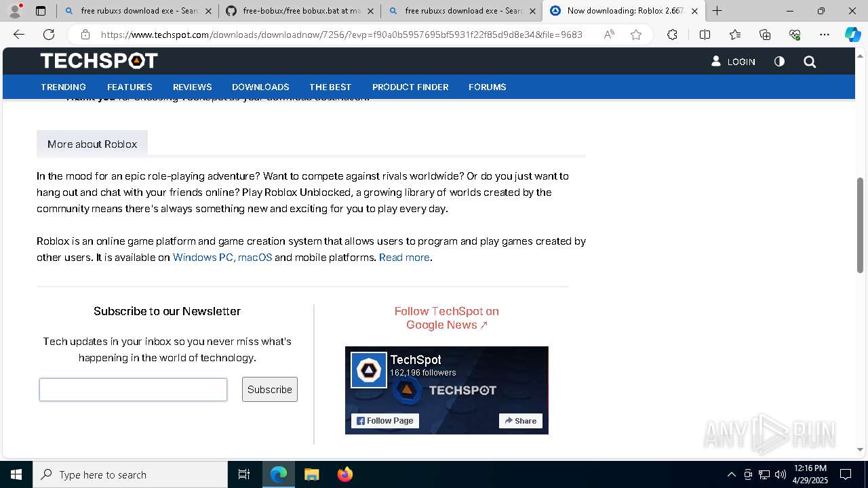The width and height of the screenshot is (868, 488).
Task: Open the Collections icon
Action: click(x=765, y=35)
